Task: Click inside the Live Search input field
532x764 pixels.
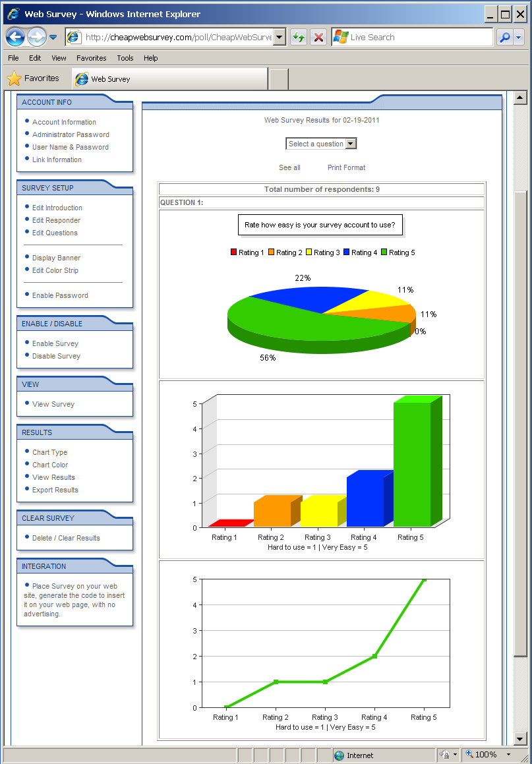Action: click(419, 38)
